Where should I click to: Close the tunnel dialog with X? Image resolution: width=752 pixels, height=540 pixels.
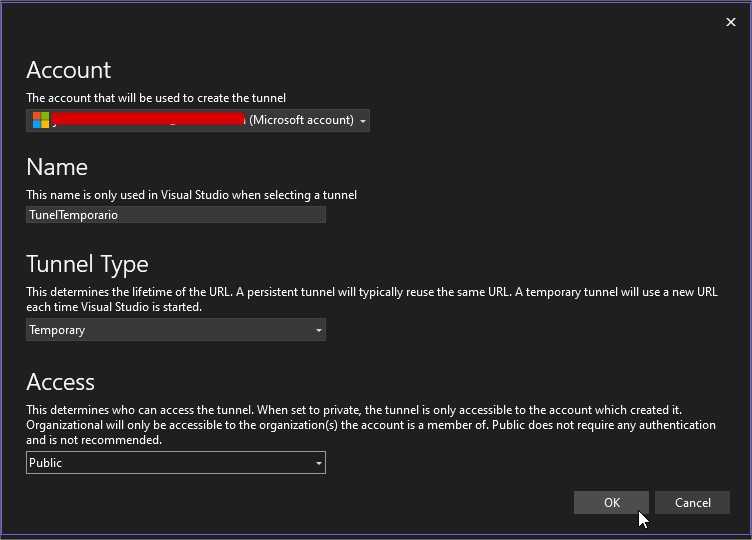[x=730, y=22]
